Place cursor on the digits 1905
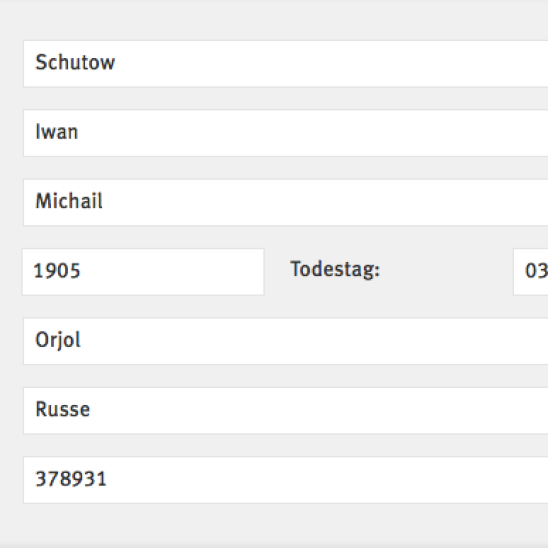The height and width of the screenshot is (548, 548). click(57, 271)
